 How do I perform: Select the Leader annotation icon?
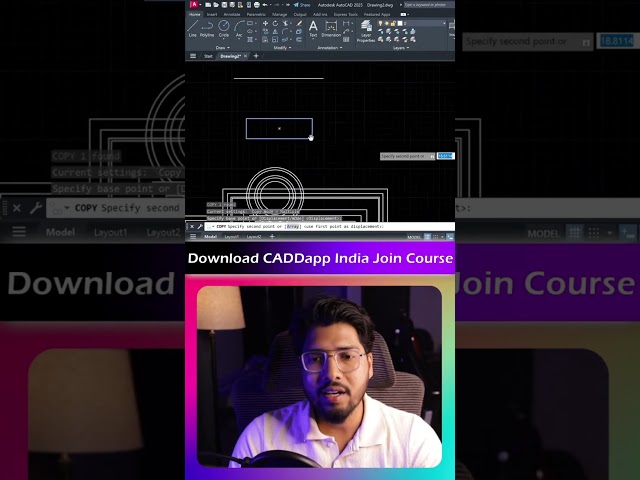point(346,31)
